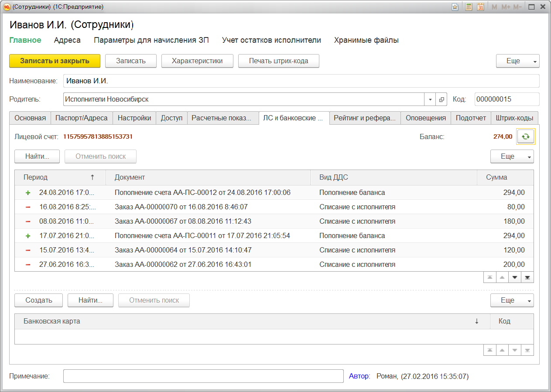This screenshot has height=392, width=551.
Task: Click the Создать button for bank cards
Action: point(38,300)
